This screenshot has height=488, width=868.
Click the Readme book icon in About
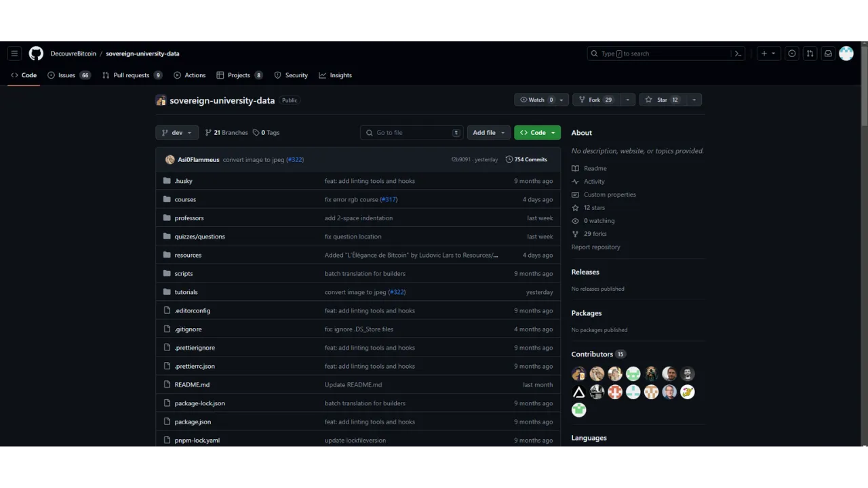575,168
